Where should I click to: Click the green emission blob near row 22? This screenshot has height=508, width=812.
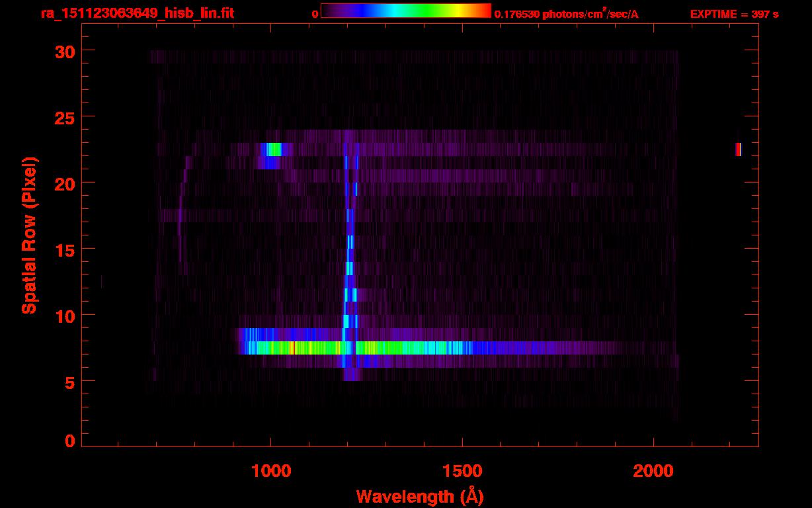pyautogui.click(x=273, y=149)
